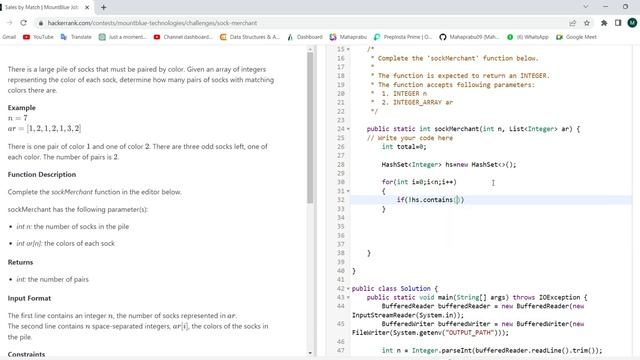Image resolution: width=640 pixels, height=360 pixels.
Task: Click the 'Returns' heading
Action: point(20,262)
